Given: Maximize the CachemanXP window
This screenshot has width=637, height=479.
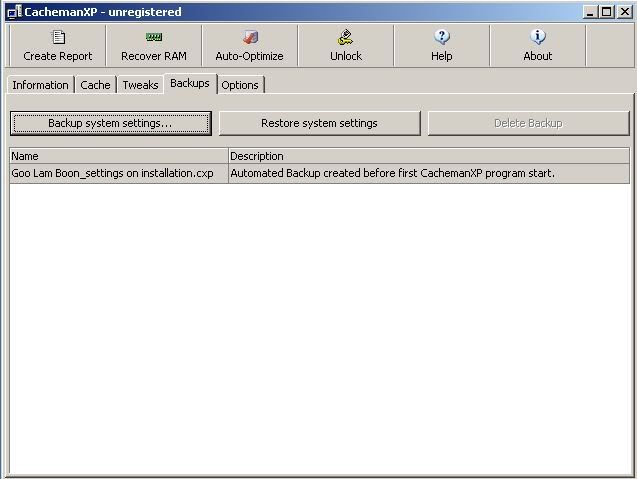Looking at the screenshot, I should (x=606, y=12).
